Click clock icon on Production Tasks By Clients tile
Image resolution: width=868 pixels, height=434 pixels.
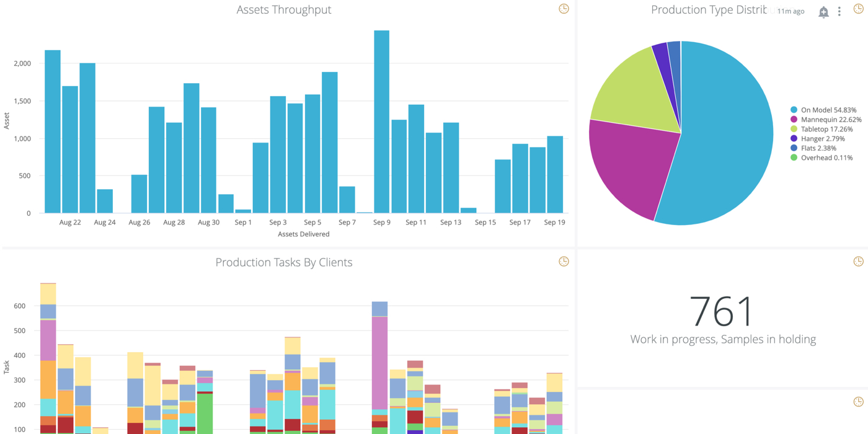click(564, 262)
